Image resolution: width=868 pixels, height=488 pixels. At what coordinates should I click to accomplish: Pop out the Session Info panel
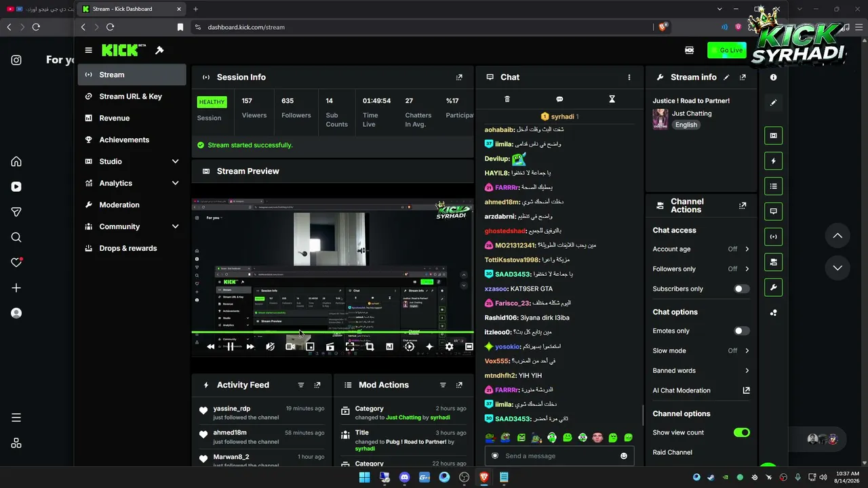[459, 77]
